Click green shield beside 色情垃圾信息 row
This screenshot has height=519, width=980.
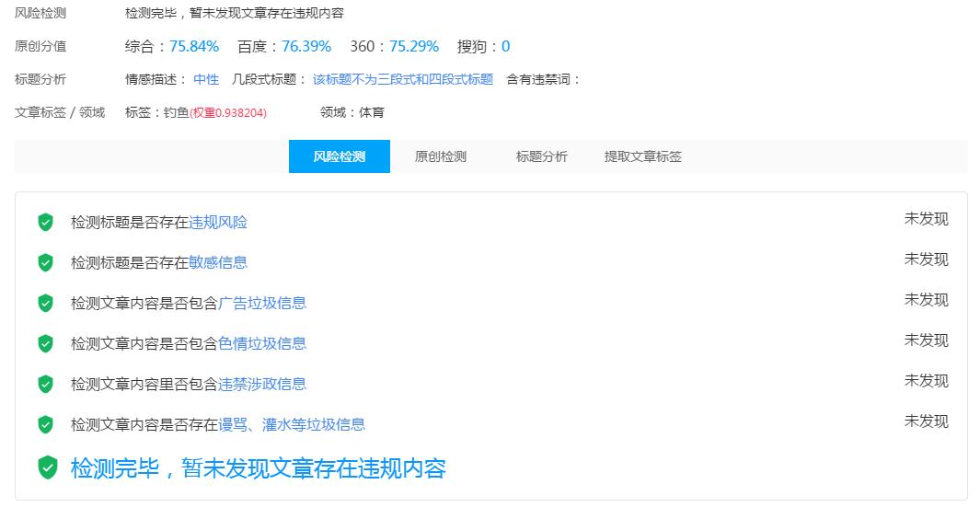point(46,343)
